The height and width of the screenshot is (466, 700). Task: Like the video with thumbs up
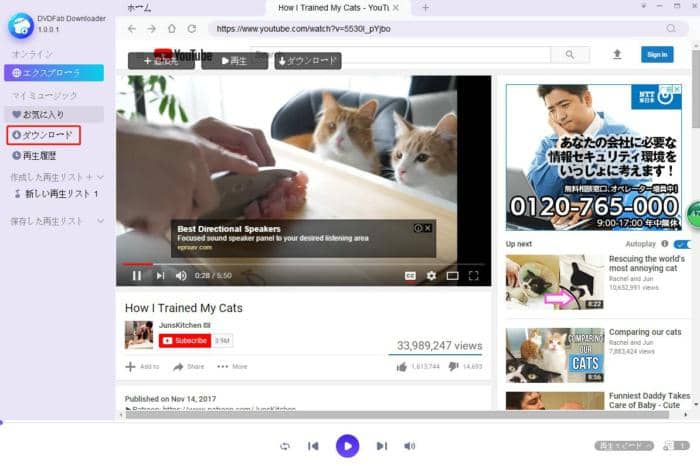pos(402,366)
